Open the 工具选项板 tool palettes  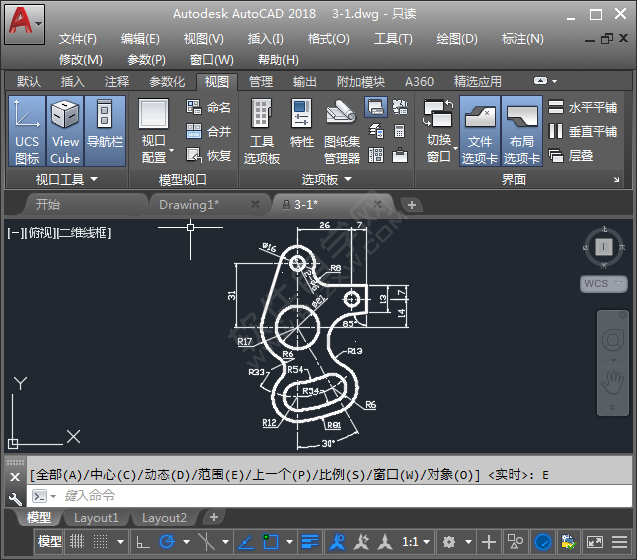[262, 131]
